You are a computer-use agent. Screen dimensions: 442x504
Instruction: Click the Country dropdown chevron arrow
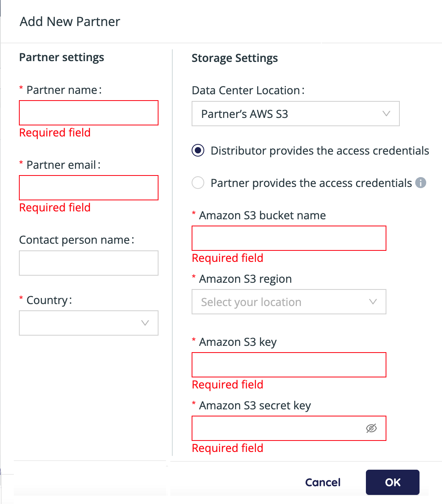(x=145, y=323)
